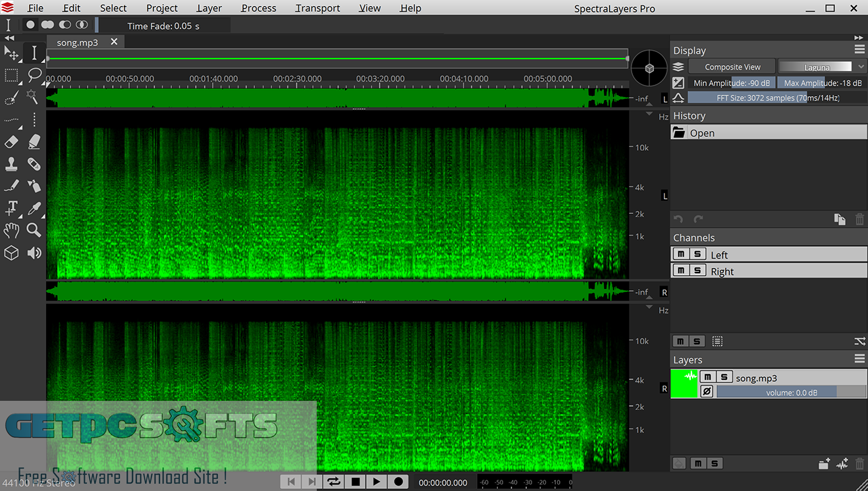This screenshot has height=491, width=868.
Task: Toggle solo on the Right channel
Action: point(697,271)
